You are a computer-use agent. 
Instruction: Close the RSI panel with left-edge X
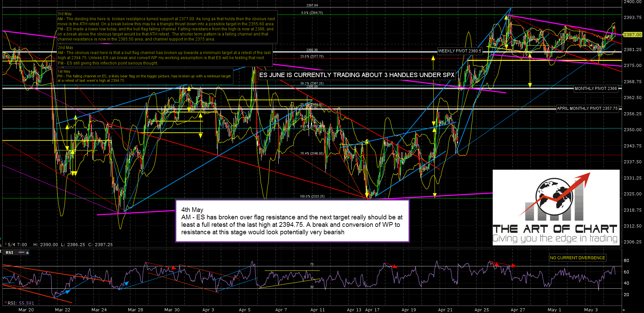1,251
